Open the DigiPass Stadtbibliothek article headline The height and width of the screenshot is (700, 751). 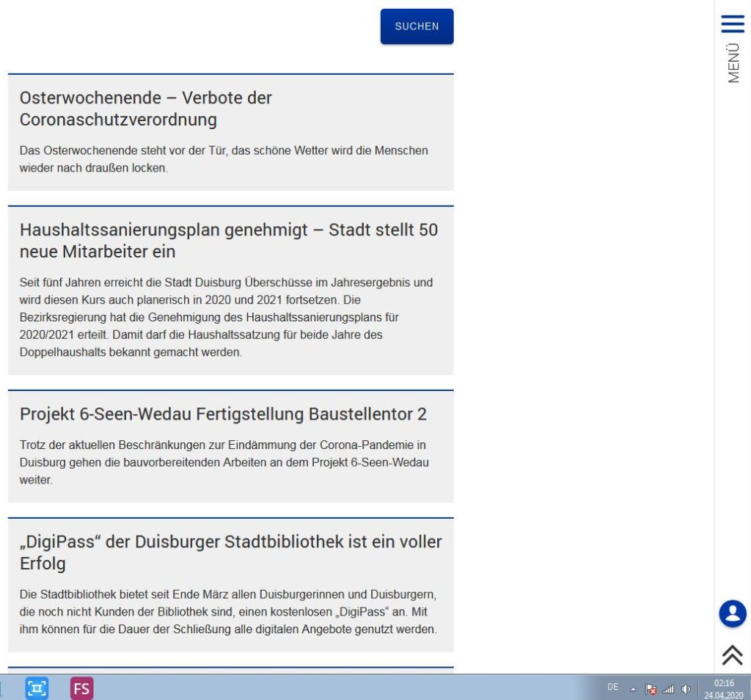(x=230, y=553)
